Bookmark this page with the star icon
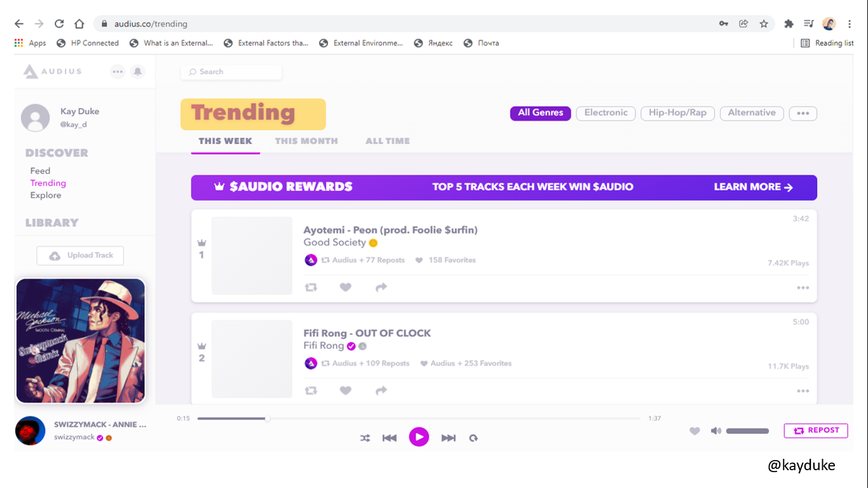 (x=764, y=24)
